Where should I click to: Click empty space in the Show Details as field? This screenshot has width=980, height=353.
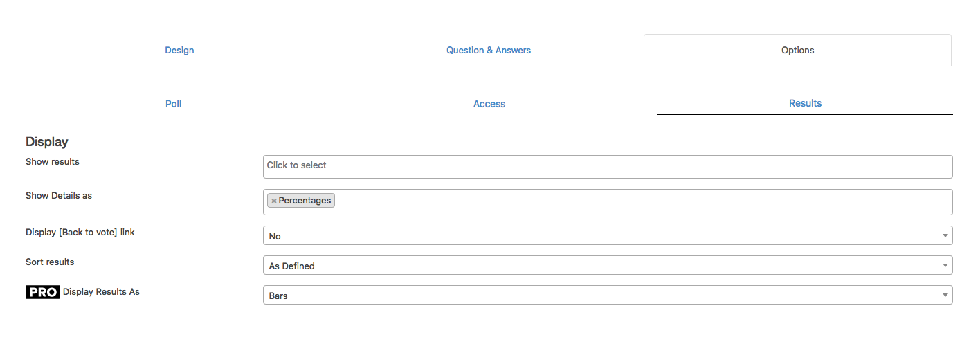coord(642,201)
